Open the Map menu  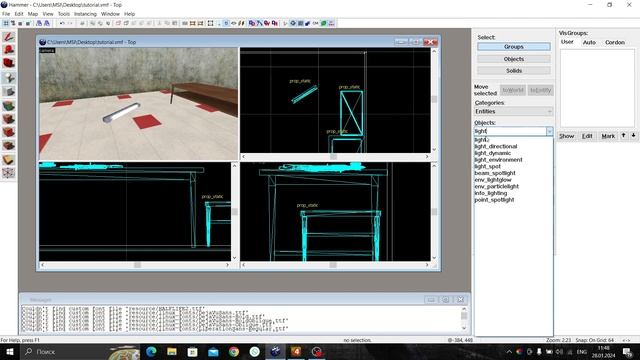33,14
